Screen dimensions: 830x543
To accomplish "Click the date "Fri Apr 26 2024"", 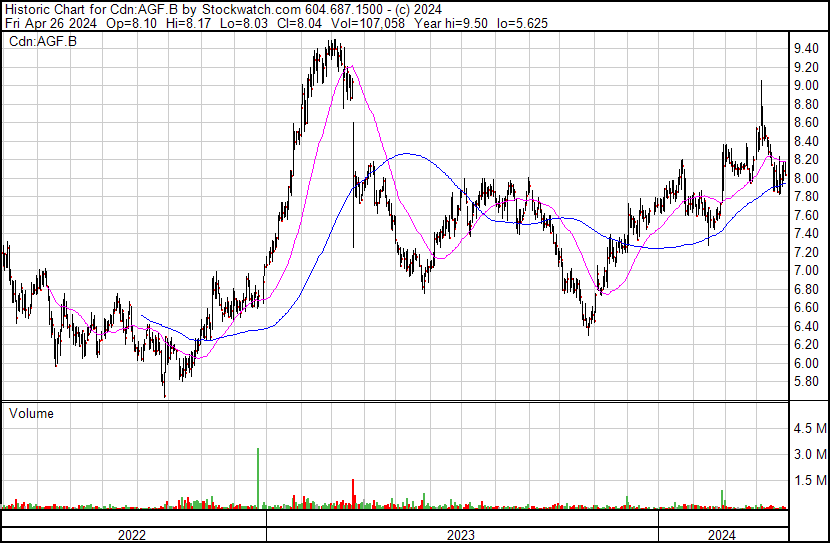I will click(x=51, y=23).
